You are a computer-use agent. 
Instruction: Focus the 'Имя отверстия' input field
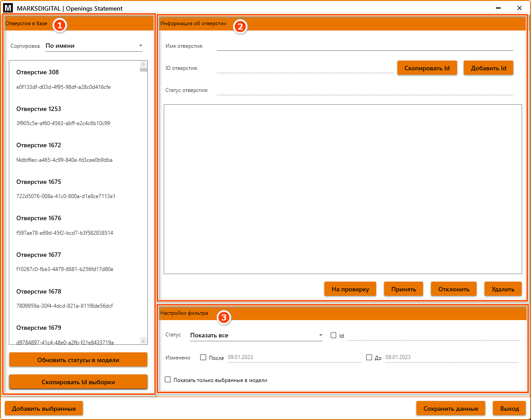coord(365,46)
